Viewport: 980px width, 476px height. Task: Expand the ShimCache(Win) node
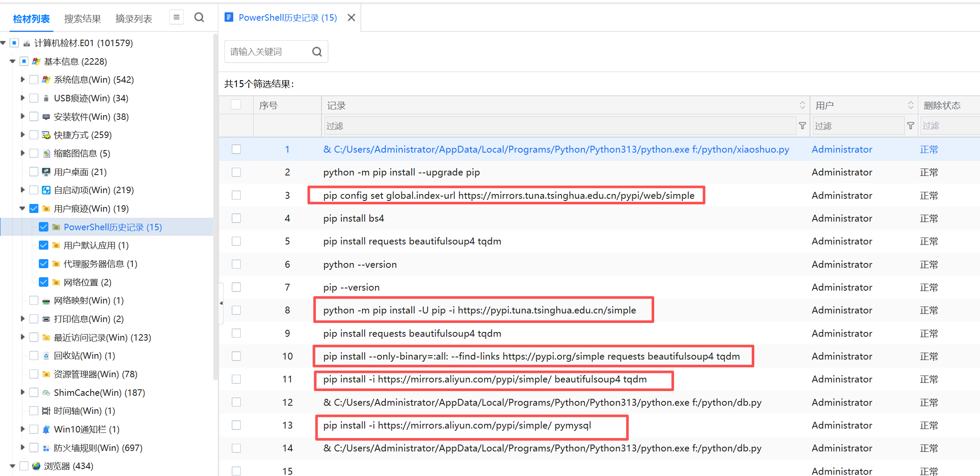(x=22, y=393)
